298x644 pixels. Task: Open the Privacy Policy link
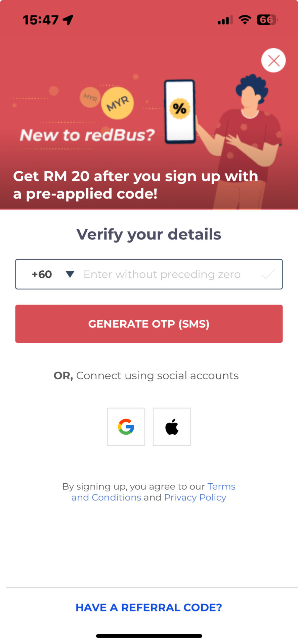pyautogui.click(x=195, y=497)
